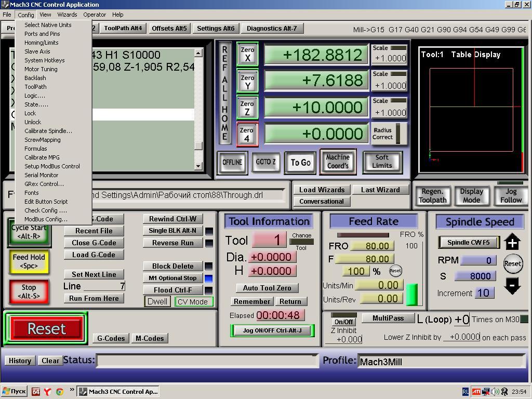Click the red Stop button
Viewport: 532px width, 399px height.
29,291
